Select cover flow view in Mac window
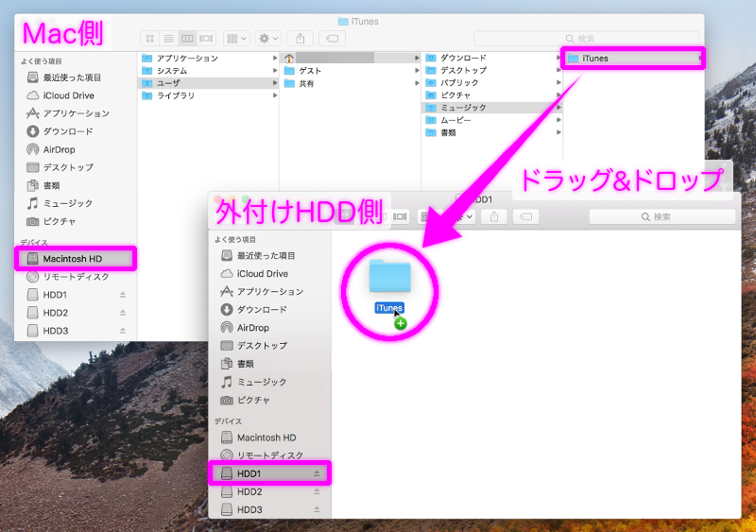This screenshot has width=756, height=532. [x=206, y=38]
